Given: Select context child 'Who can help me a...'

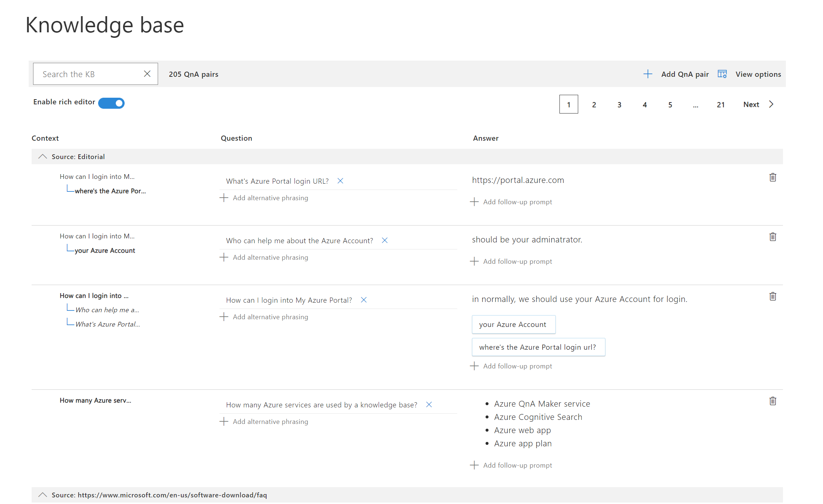Looking at the screenshot, I should [x=107, y=310].
